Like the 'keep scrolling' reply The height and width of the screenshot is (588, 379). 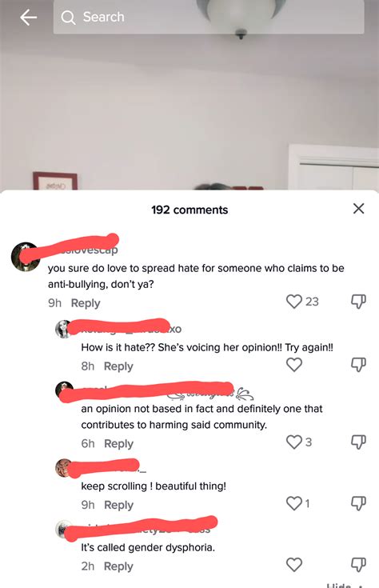294,503
